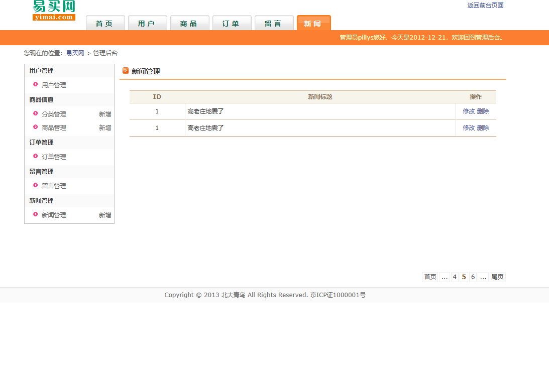The height and width of the screenshot is (392, 549).
Task: Click the 易买网 yimai.com logo
Action: (54, 11)
